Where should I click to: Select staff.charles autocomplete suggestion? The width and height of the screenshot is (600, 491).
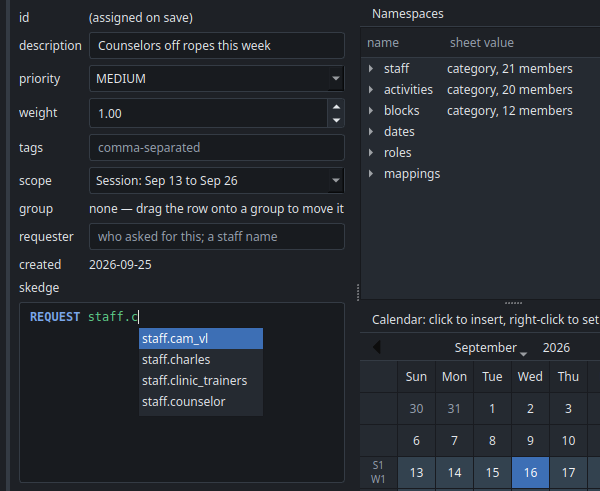[x=201, y=360]
